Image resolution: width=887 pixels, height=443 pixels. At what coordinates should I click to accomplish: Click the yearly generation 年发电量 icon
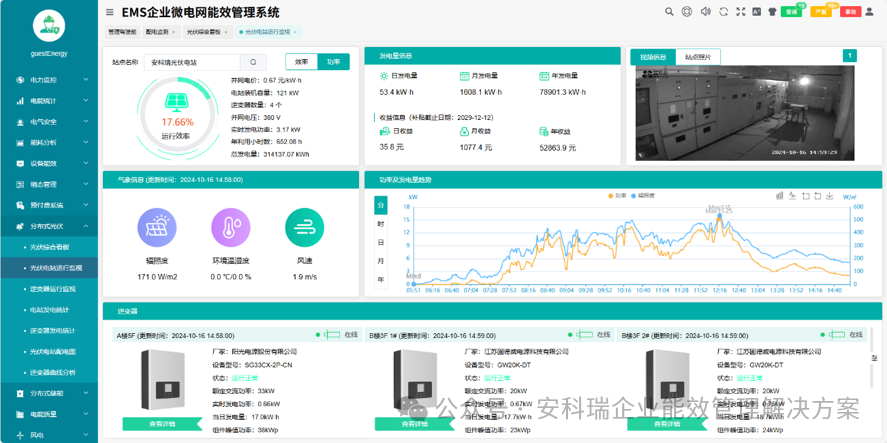tap(544, 75)
